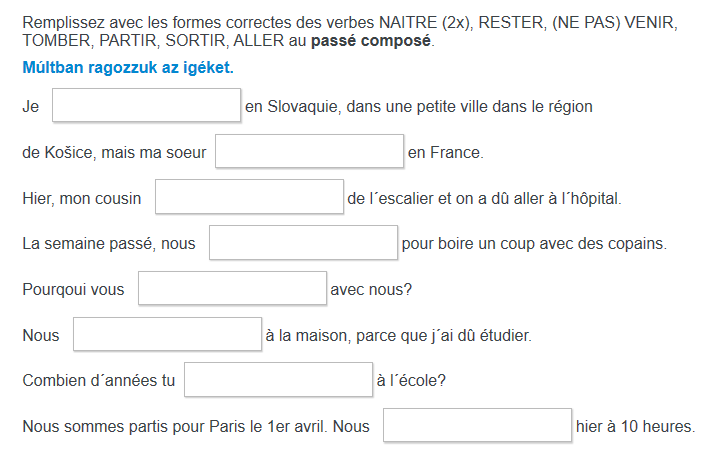Click the blank after "La semaine passé, nous"

coord(303,243)
